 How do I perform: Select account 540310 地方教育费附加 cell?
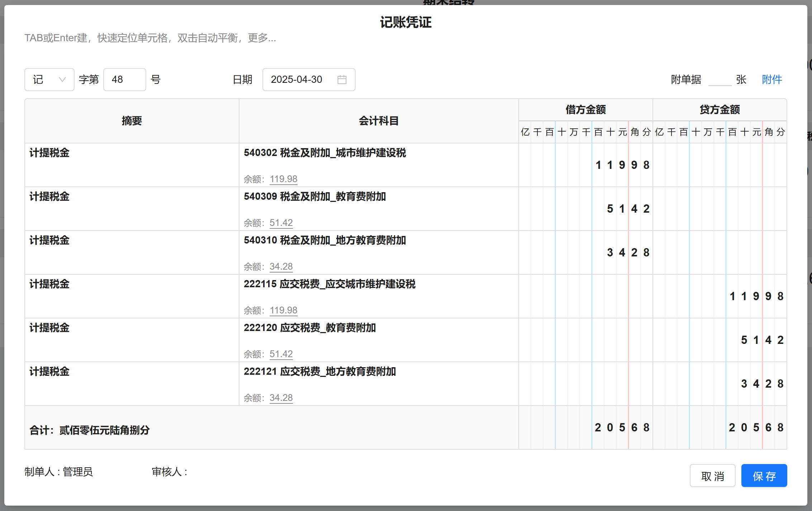(x=324, y=241)
